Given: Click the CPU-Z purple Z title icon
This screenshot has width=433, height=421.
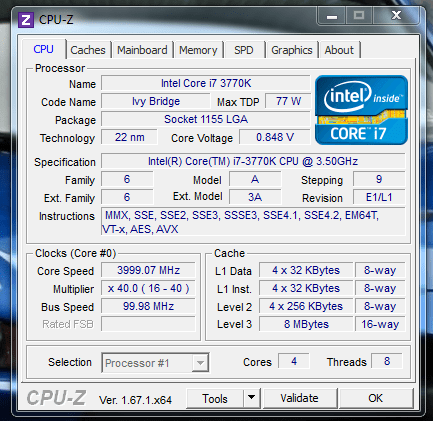Looking at the screenshot, I should [x=26, y=20].
